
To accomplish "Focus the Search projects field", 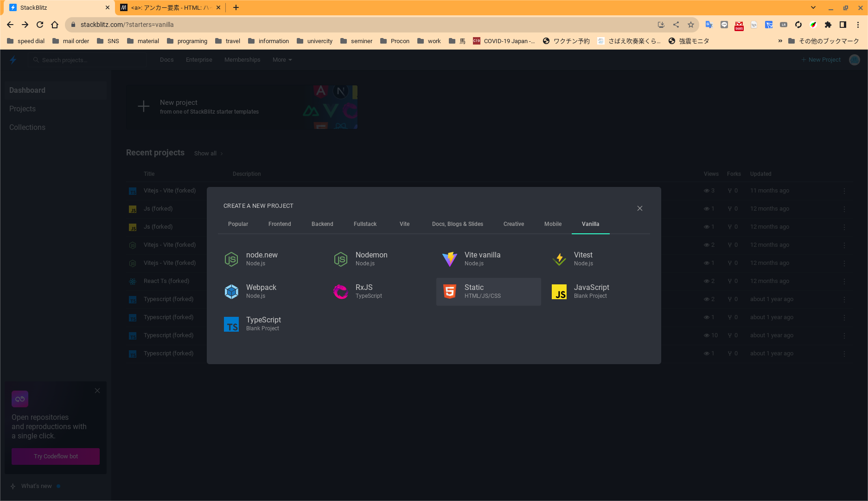I will [87, 60].
